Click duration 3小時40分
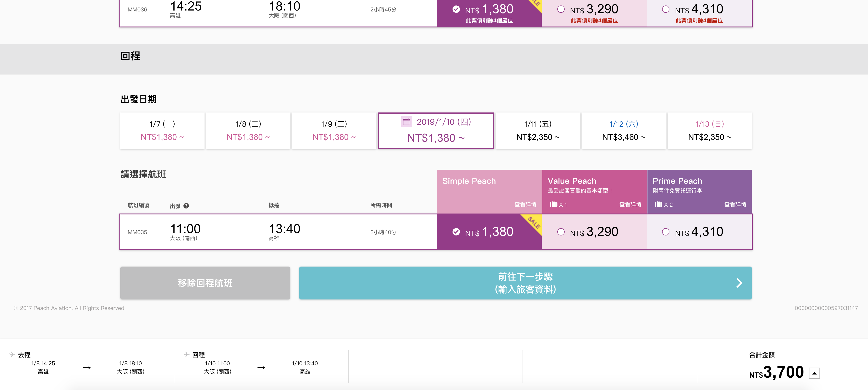The image size is (868, 390). (x=383, y=232)
